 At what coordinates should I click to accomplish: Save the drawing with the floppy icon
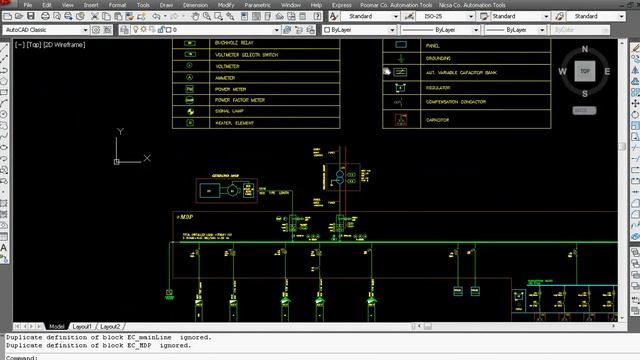click(31, 16)
